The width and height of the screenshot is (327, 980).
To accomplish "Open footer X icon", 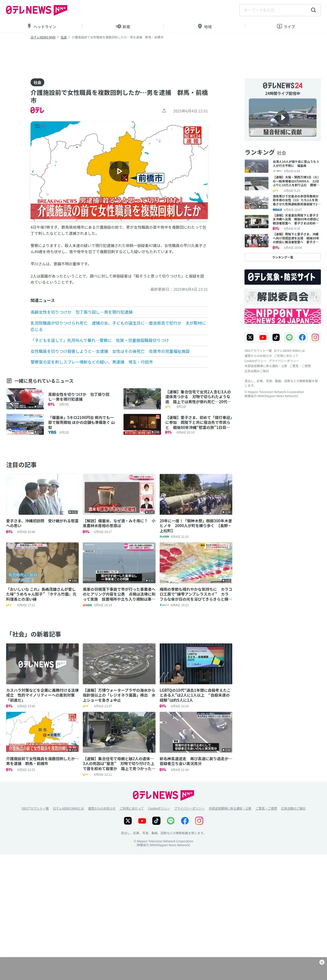I will [x=128, y=820].
